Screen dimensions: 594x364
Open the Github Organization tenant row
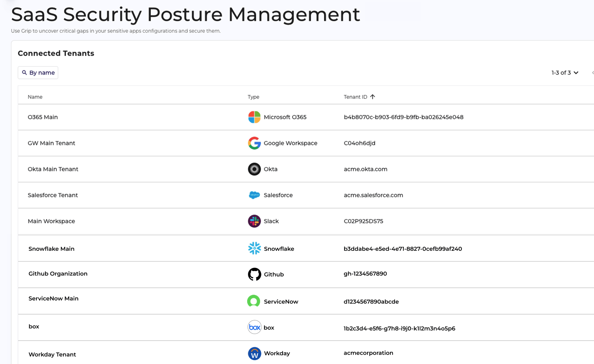[x=306, y=275]
